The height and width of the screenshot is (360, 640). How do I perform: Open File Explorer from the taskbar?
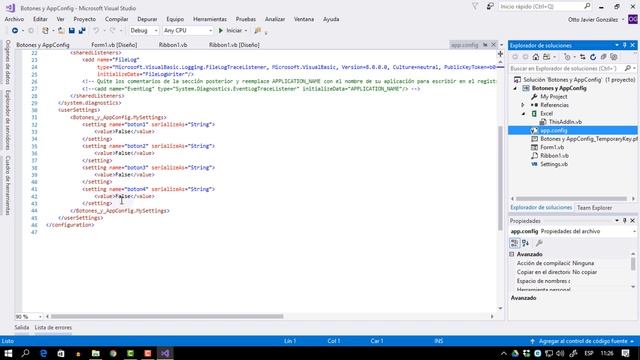coord(96,353)
